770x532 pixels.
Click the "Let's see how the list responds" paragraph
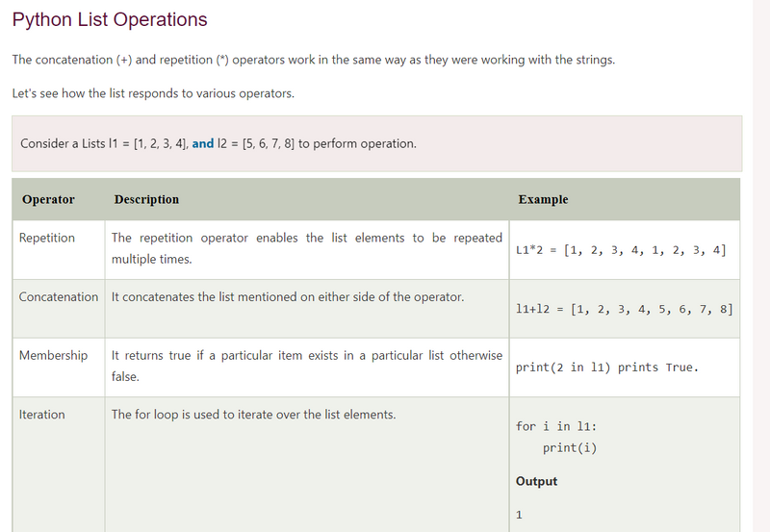(153, 93)
